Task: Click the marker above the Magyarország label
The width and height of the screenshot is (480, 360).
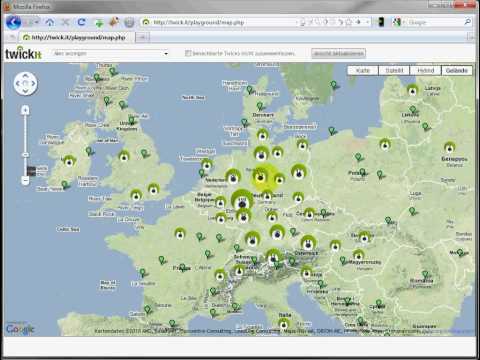Action: [358, 255]
